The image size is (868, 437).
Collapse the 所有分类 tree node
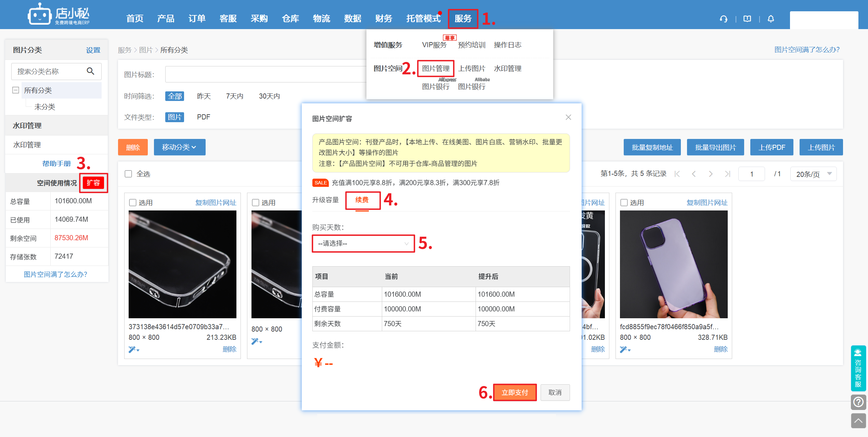click(15, 90)
